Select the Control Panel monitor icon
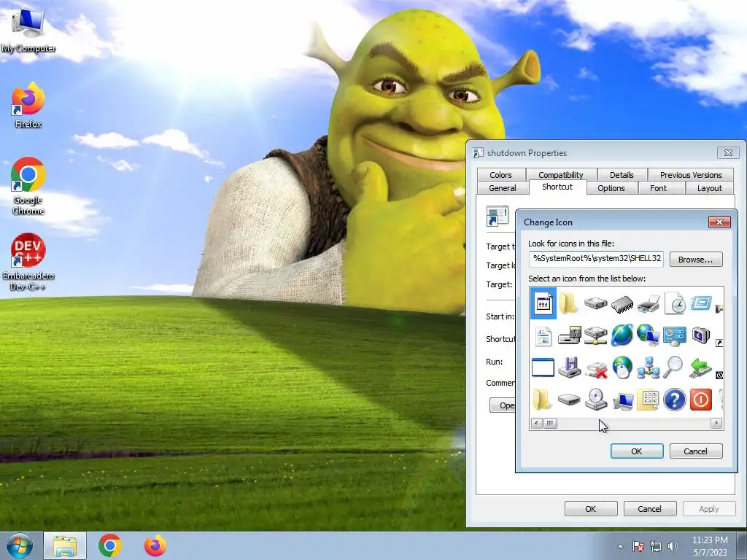This screenshot has height=560, width=747. tap(675, 335)
